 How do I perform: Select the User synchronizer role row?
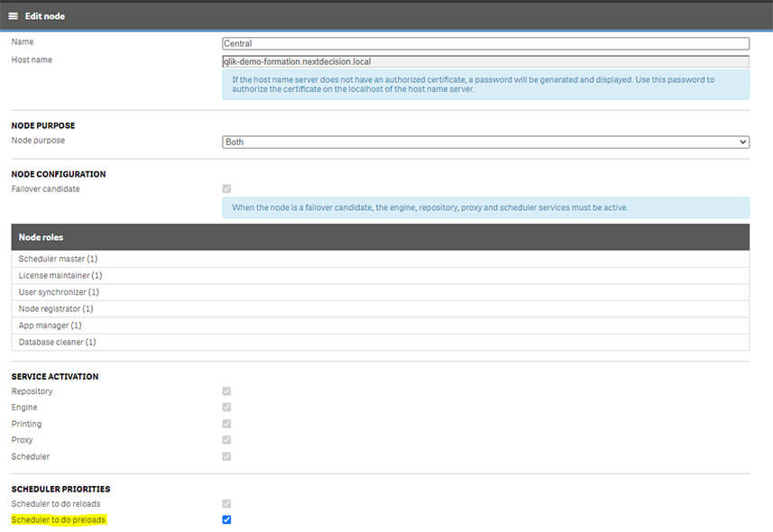[x=380, y=292]
